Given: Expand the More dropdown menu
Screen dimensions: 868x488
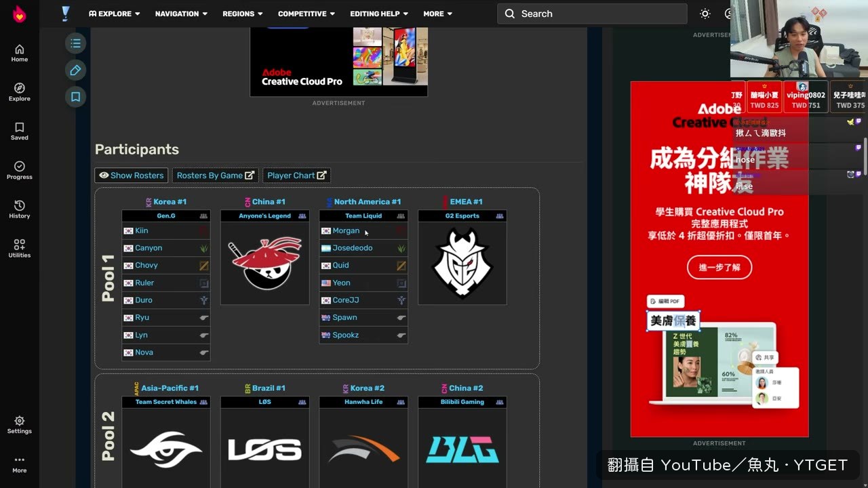Looking at the screenshot, I should tap(437, 14).
